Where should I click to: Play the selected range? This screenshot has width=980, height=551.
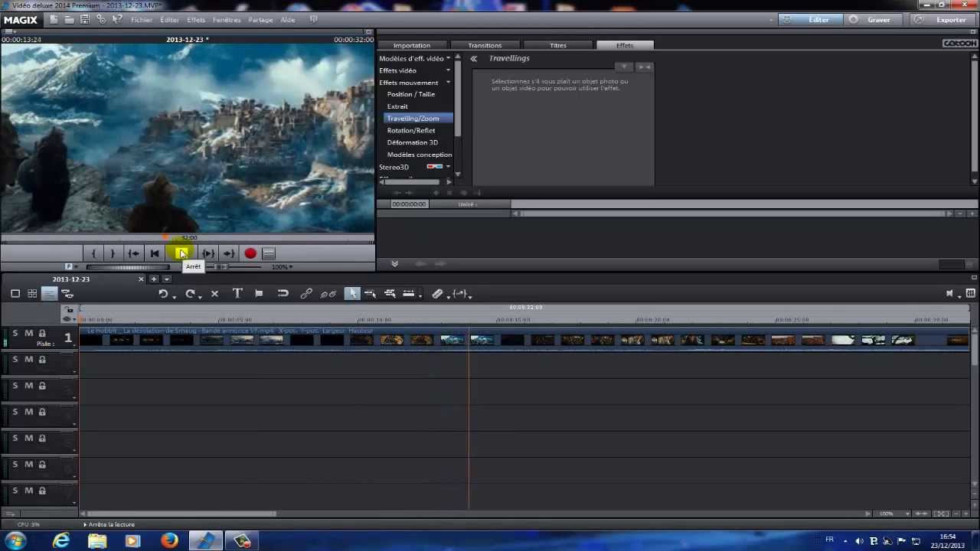point(208,253)
